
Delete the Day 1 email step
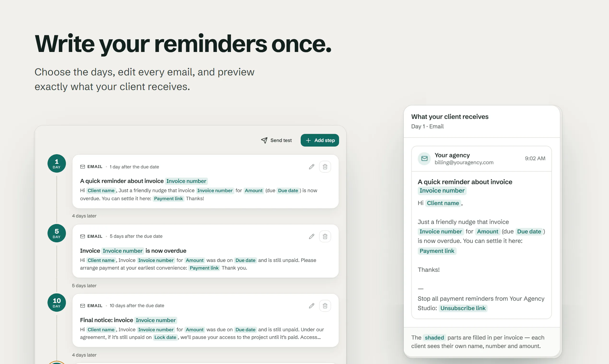click(325, 167)
